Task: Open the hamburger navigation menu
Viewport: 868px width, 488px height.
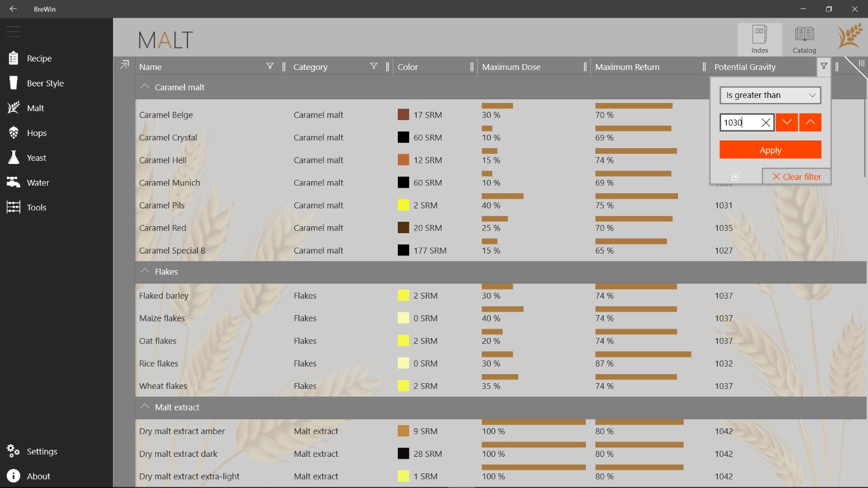Action: point(13,31)
